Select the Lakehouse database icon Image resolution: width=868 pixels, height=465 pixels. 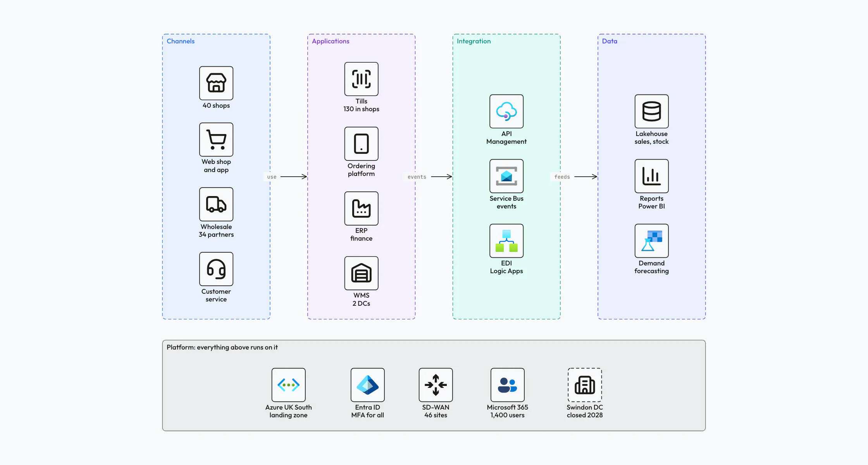652,111
